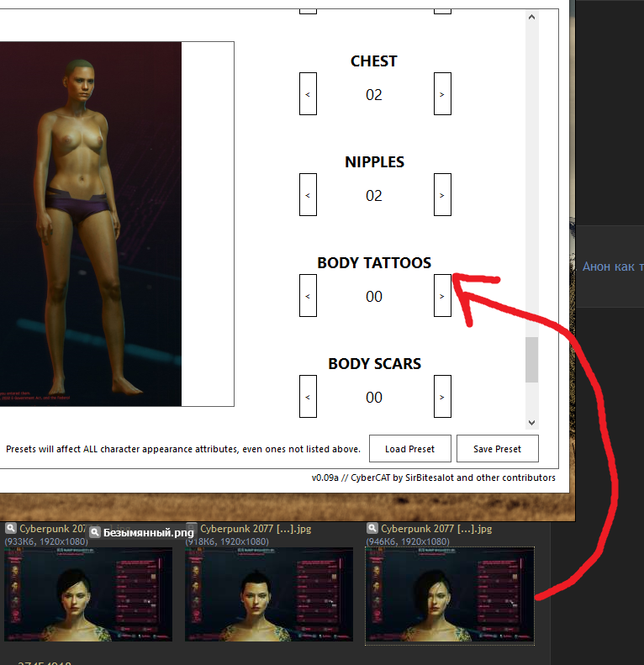Select next BODY TATTOOS option

tap(442, 296)
